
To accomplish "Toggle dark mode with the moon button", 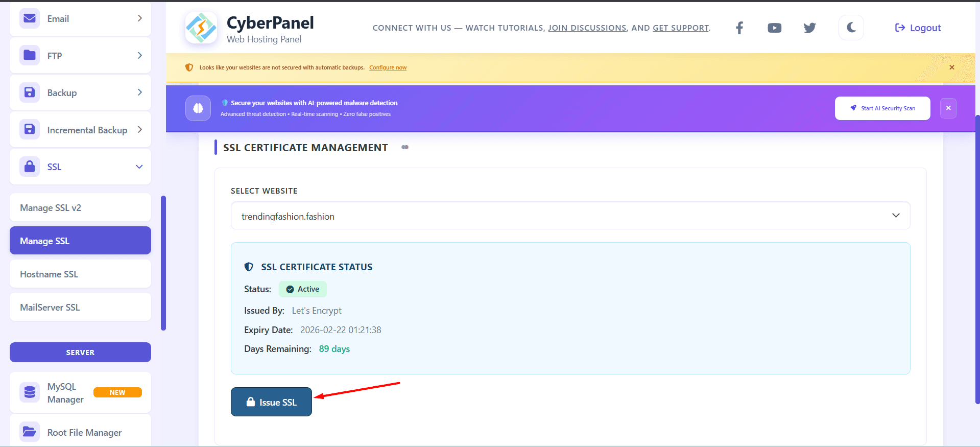I will pyautogui.click(x=851, y=28).
